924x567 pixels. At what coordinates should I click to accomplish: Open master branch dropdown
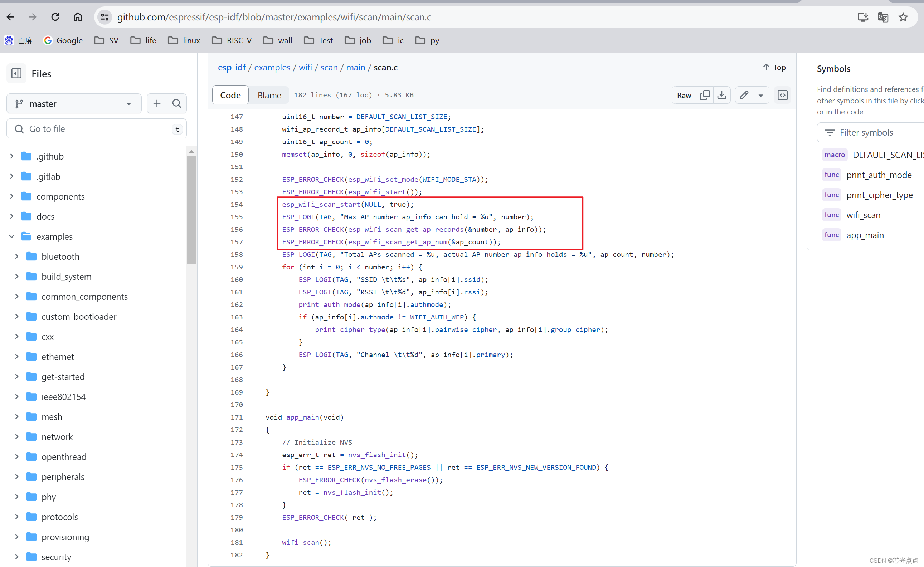pyautogui.click(x=73, y=104)
